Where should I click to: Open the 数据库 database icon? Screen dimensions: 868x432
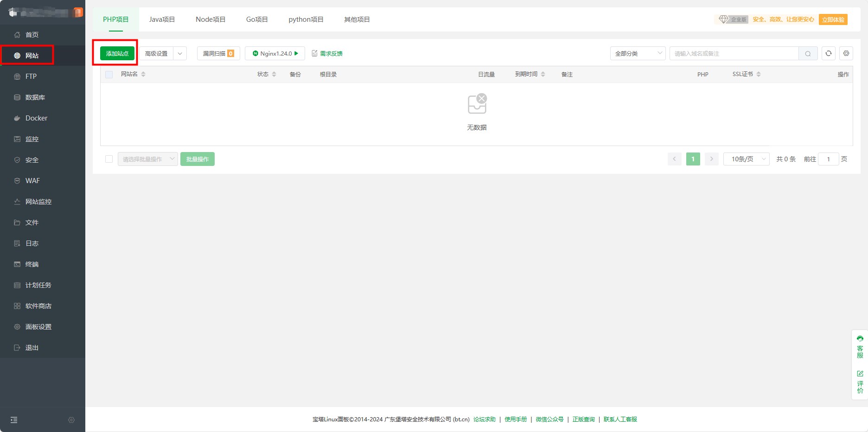point(17,97)
